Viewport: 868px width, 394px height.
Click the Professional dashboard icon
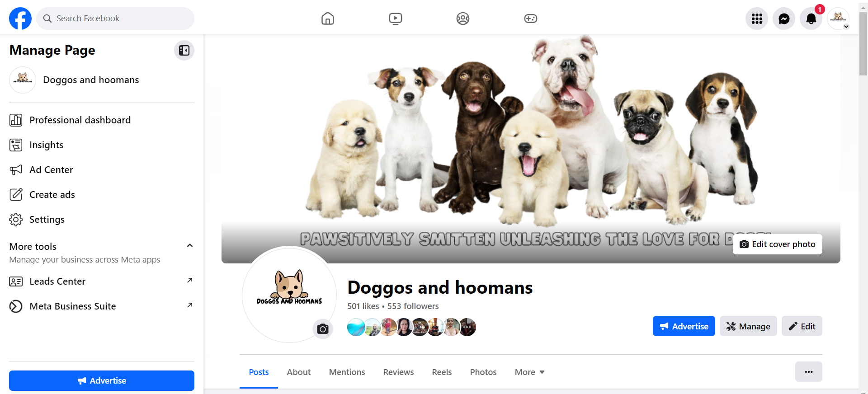pyautogui.click(x=16, y=120)
